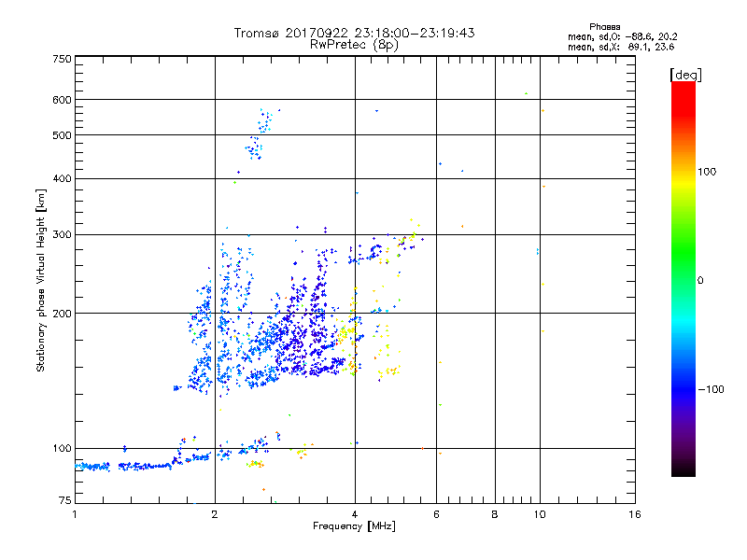
Task: Click the '[deg]' colorbar unit label
Action: coord(685,75)
